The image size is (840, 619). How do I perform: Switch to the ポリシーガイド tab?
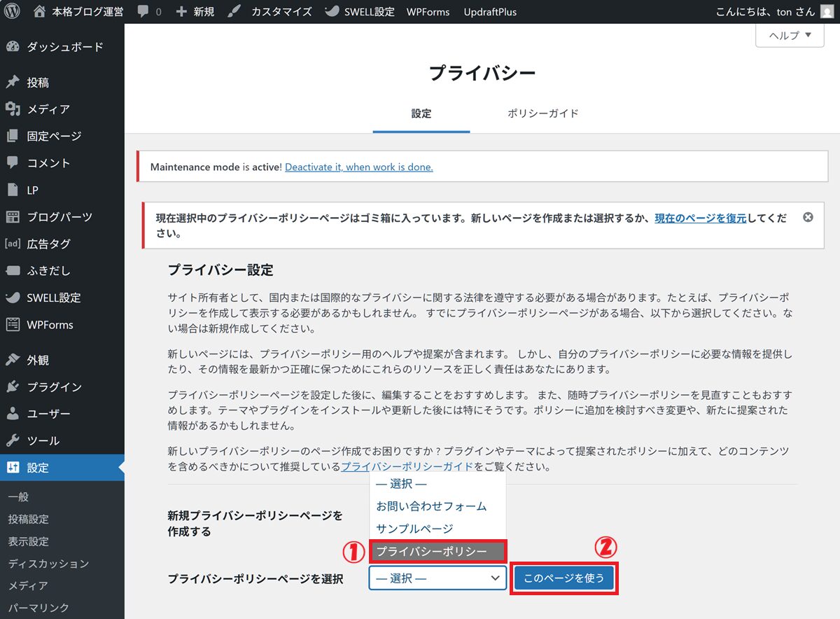pos(542,113)
